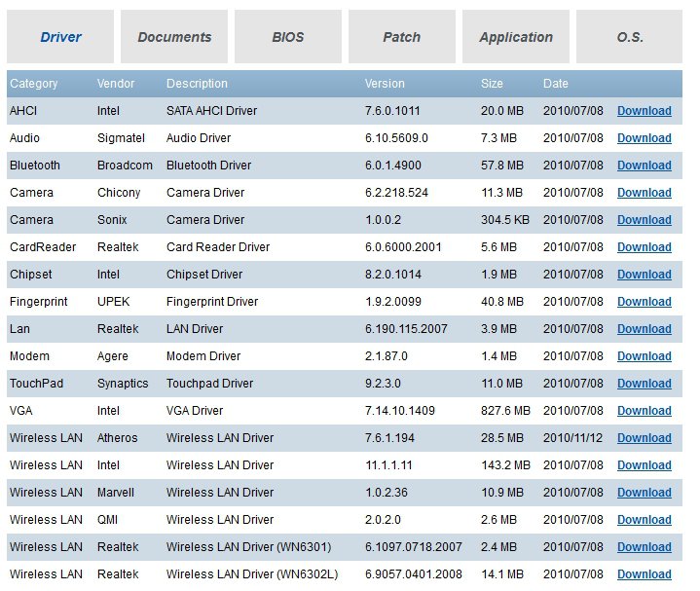Click the Modem Driver description
Screen dimensions: 700x591
[203, 355]
